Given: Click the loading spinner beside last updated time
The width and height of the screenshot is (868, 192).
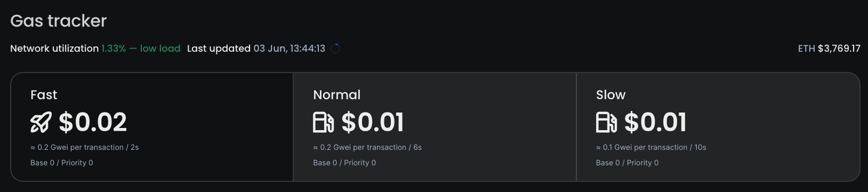Looking at the screenshot, I should coord(335,49).
